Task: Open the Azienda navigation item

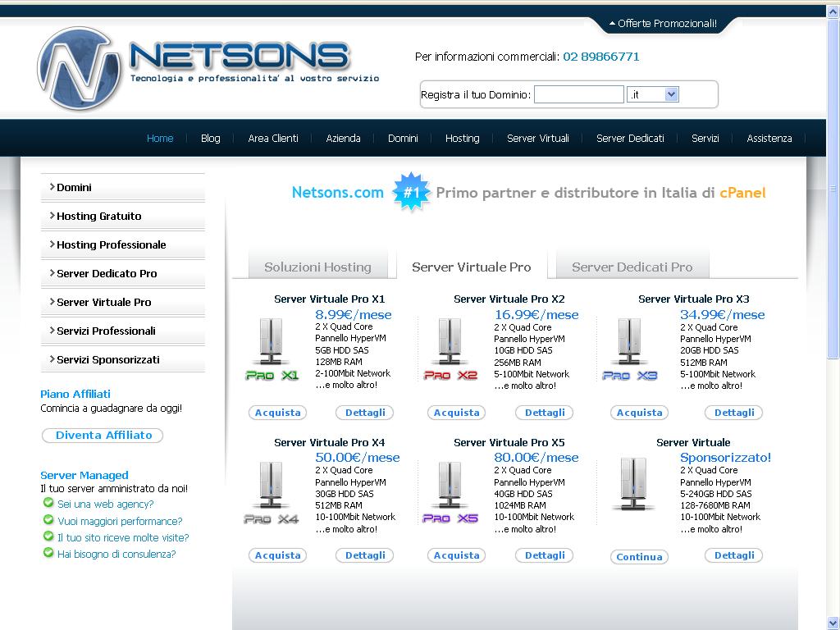Action: pos(344,138)
